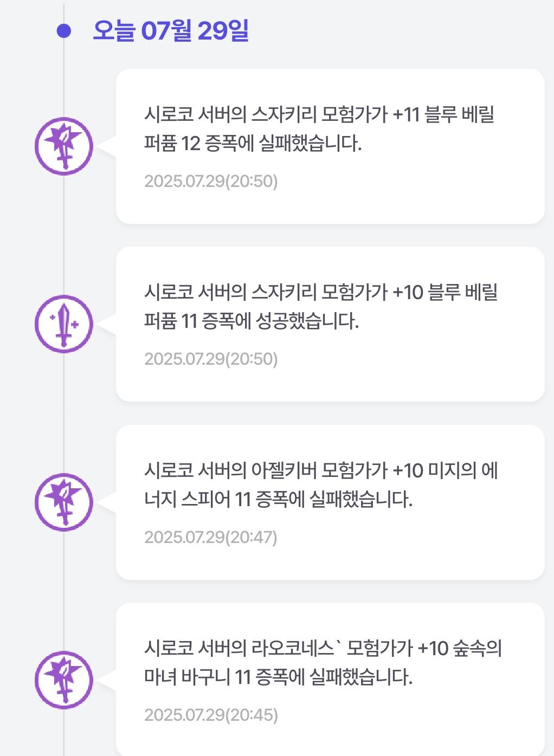Viewport: 554px width, 756px height.
Task: Click the broken-sword icon beside the 20:45 entry
Action: coord(64,680)
